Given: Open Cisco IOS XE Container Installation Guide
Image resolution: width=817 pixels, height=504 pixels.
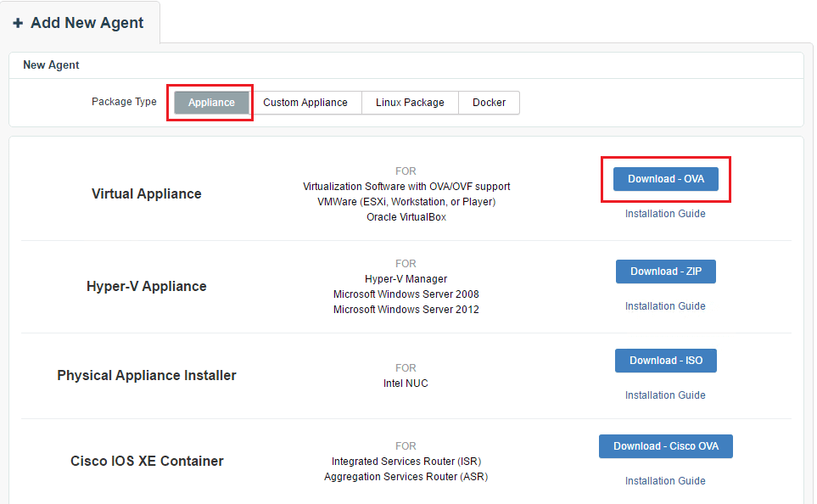Looking at the screenshot, I should pyautogui.click(x=665, y=481).
